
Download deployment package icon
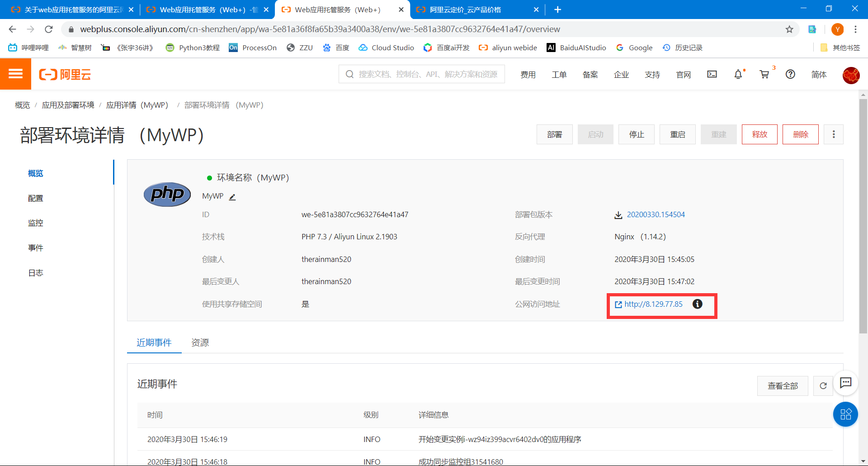coord(618,215)
